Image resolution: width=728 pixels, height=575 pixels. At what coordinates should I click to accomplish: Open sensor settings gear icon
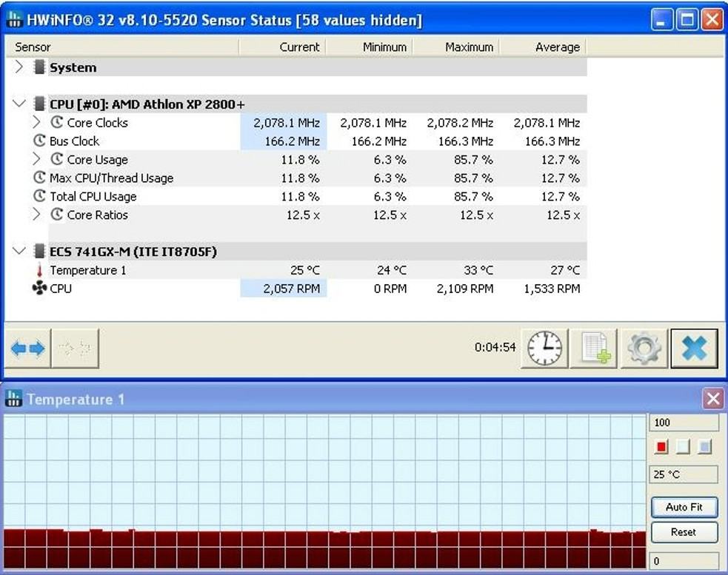pos(644,348)
